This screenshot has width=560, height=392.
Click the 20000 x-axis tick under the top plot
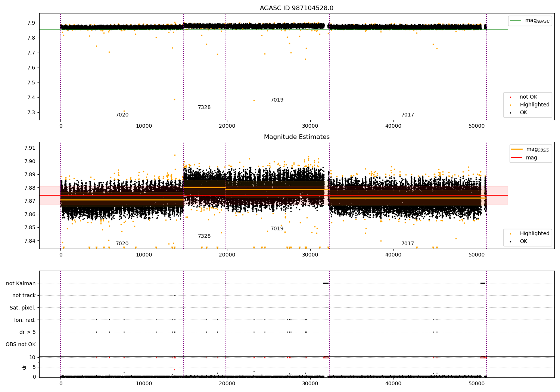click(x=227, y=126)
